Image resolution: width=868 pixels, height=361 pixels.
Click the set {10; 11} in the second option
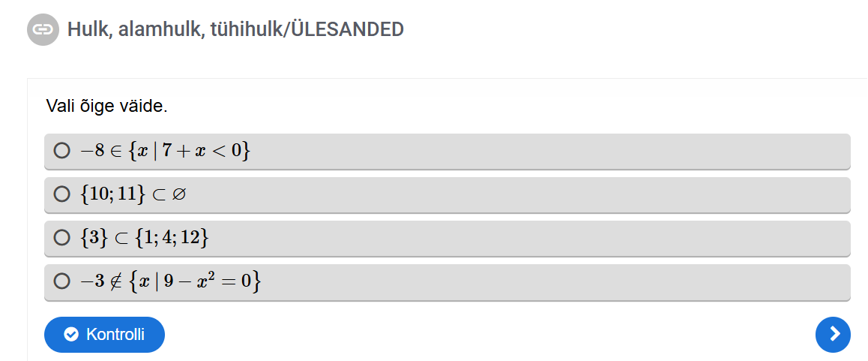tap(112, 194)
